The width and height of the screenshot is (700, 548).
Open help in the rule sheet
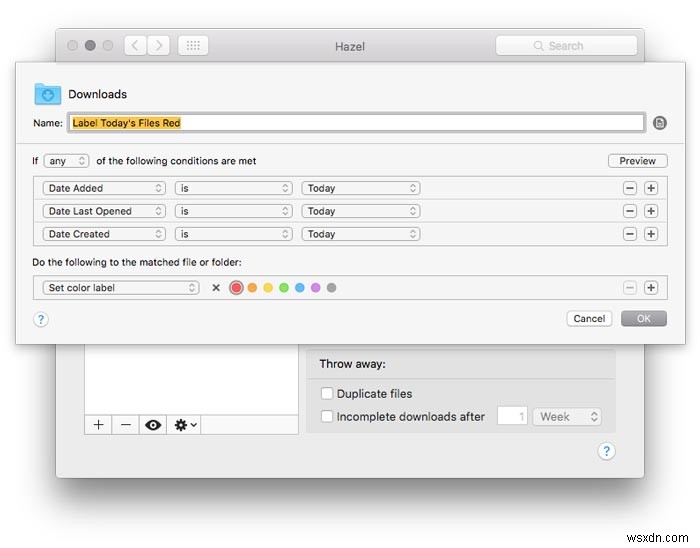(41, 320)
